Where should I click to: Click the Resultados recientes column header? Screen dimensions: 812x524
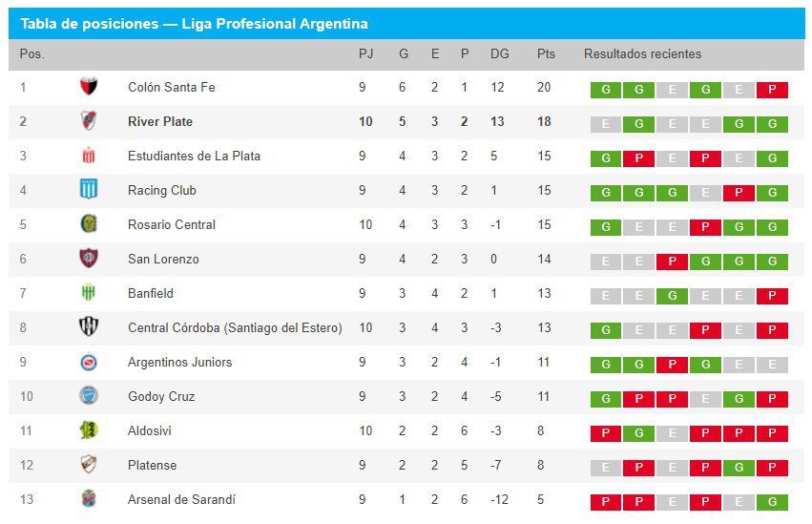point(642,54)
